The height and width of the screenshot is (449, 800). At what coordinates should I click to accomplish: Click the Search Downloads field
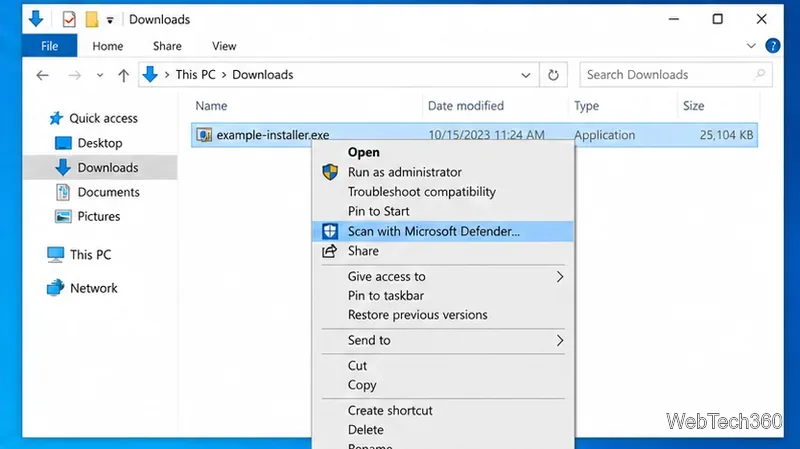click(x=676, y=74)
